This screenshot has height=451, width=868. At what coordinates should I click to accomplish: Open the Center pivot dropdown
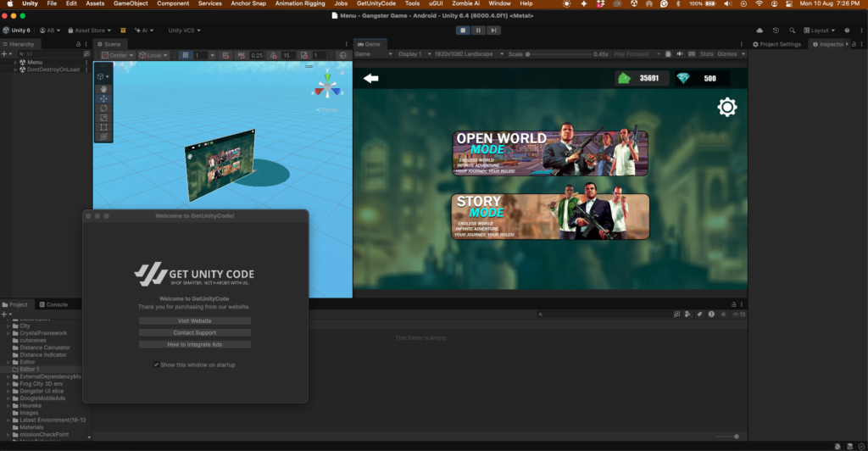tap(118, 55)
